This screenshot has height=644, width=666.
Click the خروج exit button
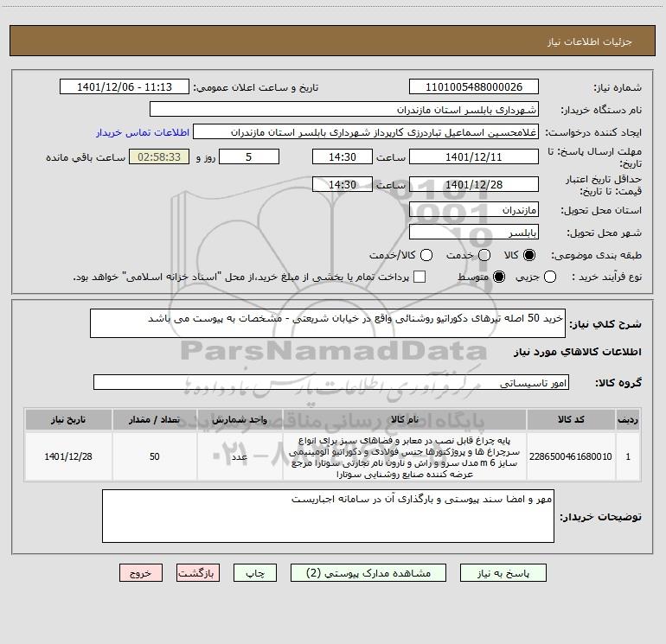pos(141,573)
